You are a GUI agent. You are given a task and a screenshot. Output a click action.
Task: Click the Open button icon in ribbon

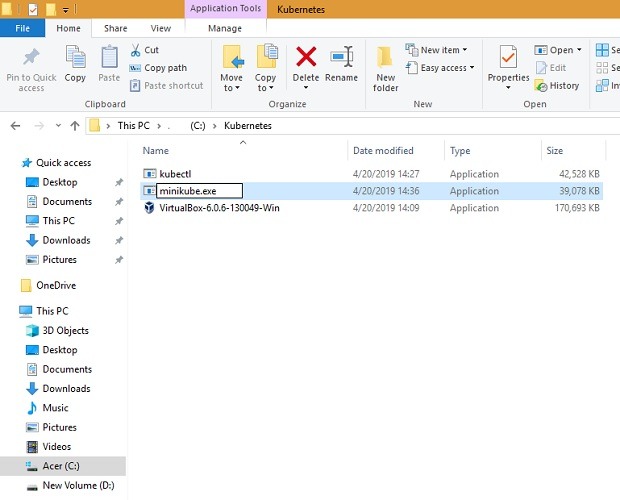[541, 50]
